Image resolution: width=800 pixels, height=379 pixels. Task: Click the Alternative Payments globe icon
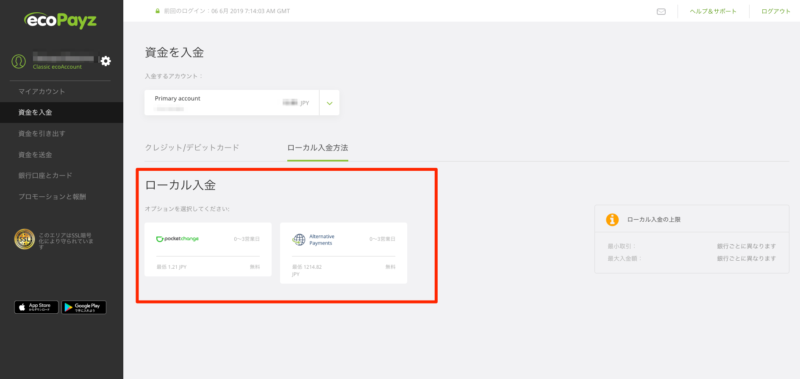pyautogui.click(x=298, y=240)
